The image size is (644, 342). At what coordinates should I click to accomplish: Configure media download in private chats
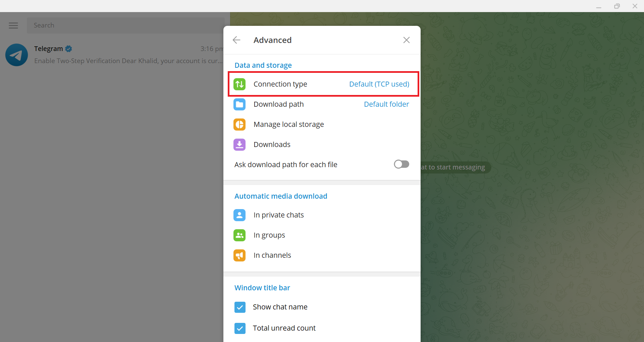coord(279,215)
